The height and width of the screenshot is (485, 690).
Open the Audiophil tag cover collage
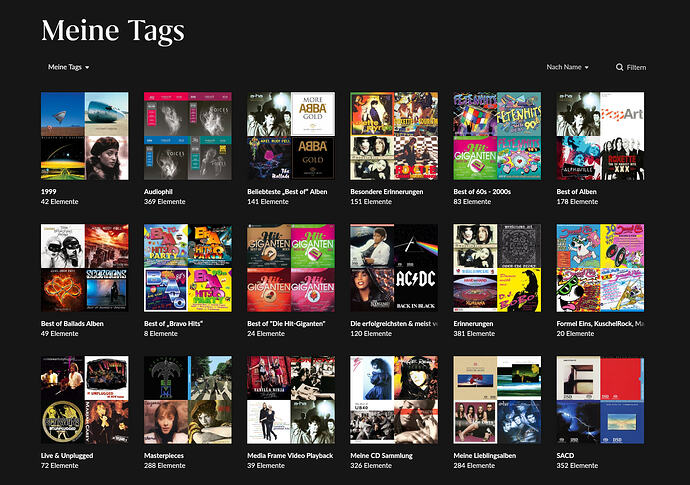click(188, 136)
